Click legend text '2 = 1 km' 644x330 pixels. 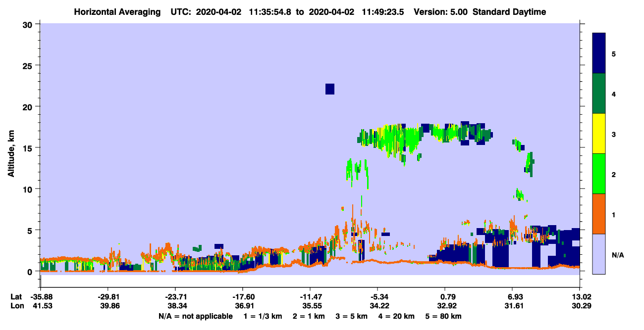click(310, 316)
